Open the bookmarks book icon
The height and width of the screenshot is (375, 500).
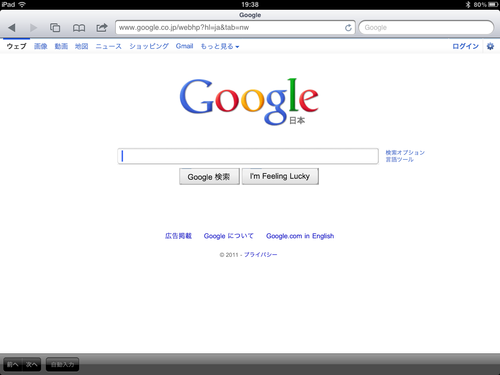(x=79, y=28)
